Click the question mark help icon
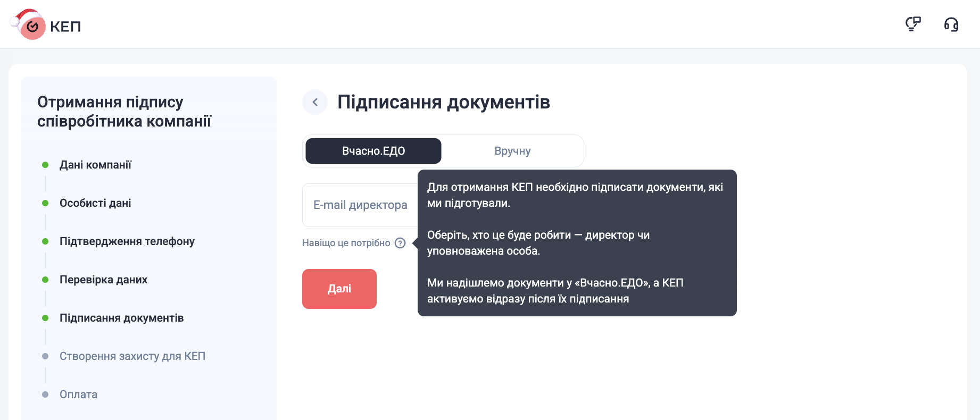The width and height of the screenshot is (980, 420). coord(400,243)
